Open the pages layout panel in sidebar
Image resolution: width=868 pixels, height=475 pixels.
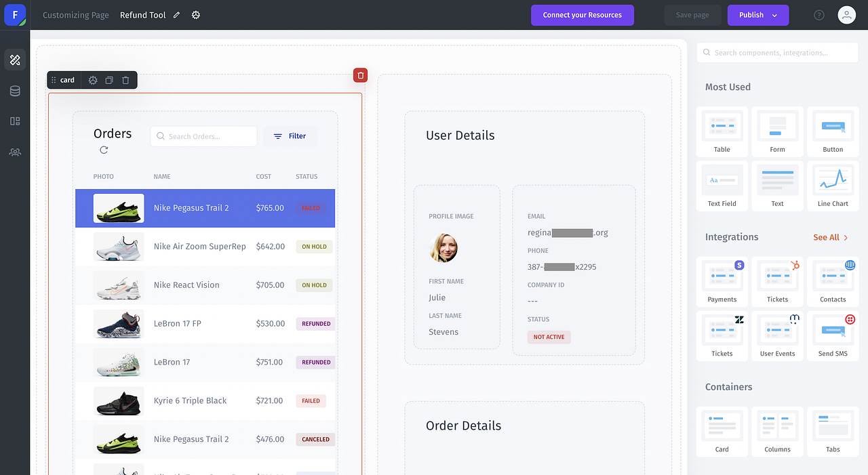tap(15, 121)
